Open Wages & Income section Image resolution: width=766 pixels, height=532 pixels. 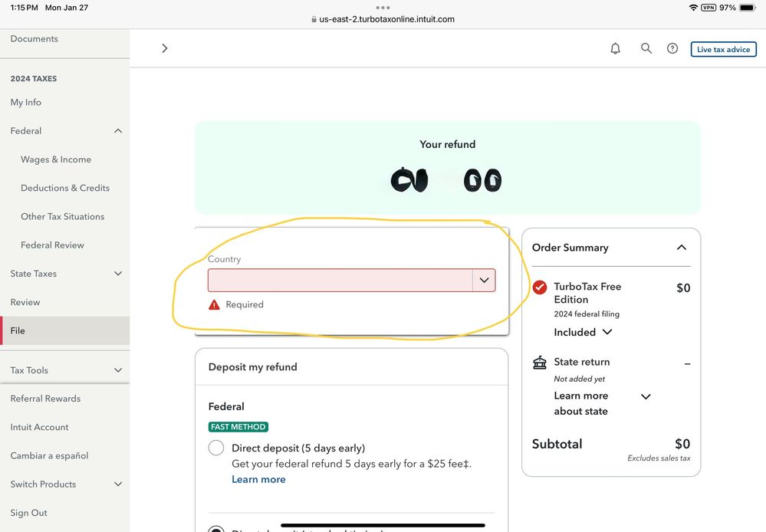56,159
